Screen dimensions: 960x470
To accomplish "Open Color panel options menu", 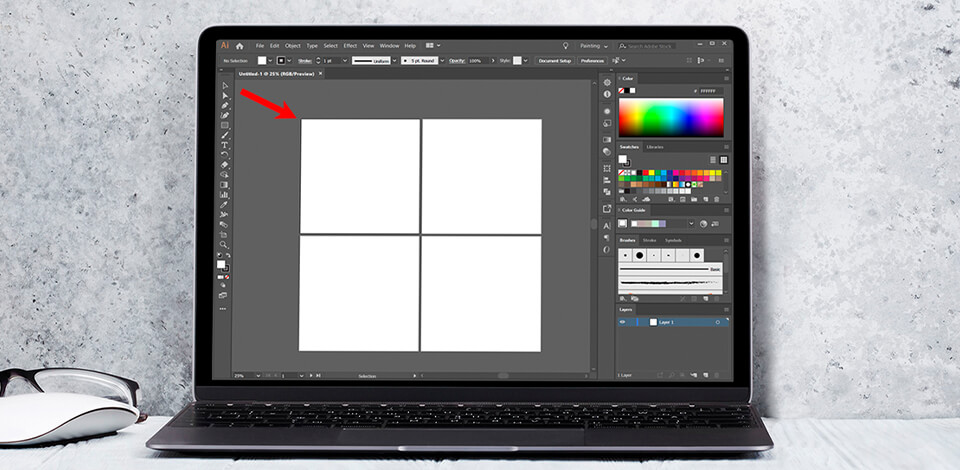I will click(x=727, y=78).
